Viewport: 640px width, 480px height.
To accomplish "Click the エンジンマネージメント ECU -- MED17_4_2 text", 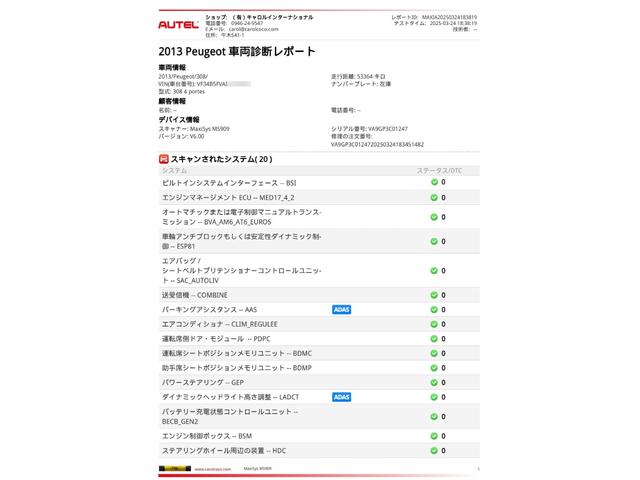I will 228,198.
